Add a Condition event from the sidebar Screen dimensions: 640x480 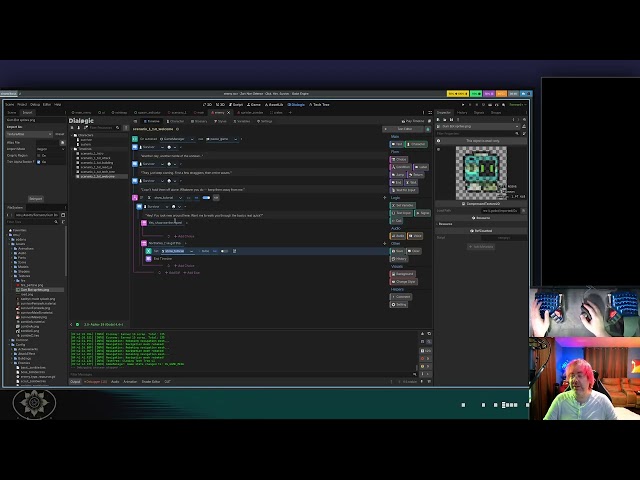click(x=401, y=167)
